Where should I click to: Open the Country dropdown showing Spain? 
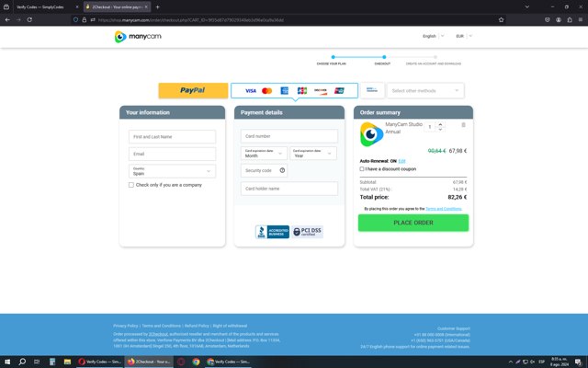coord(172,171)
